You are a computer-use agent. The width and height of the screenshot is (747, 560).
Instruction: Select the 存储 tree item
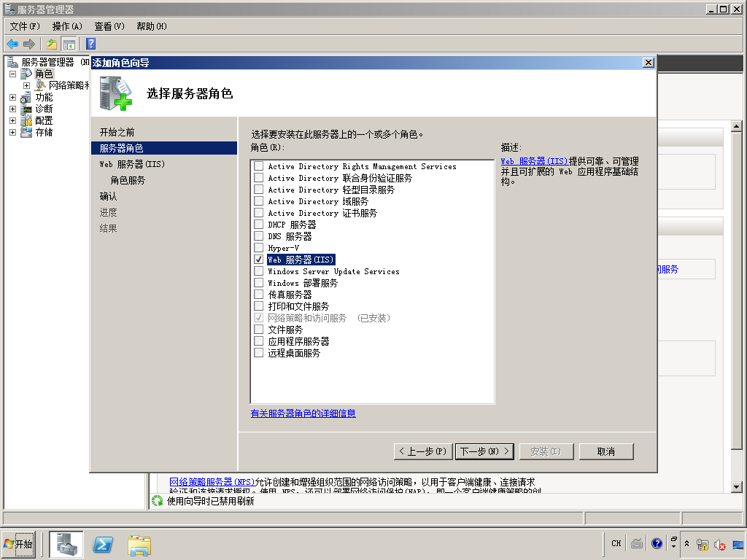(x=44, y=133)
